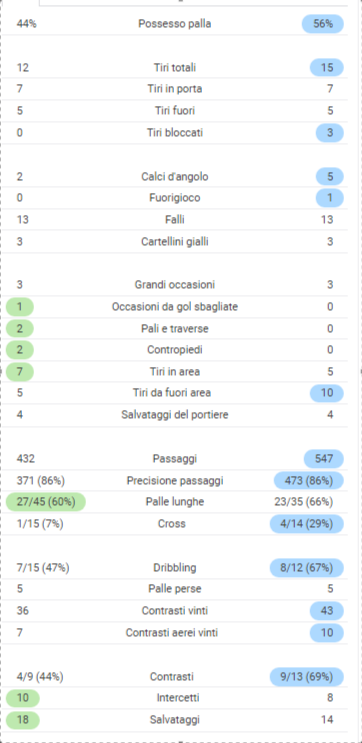Select the Intercetti green badge 10
Image resolution: width=362 pixels, height=743 pixels.
(23, 698)
